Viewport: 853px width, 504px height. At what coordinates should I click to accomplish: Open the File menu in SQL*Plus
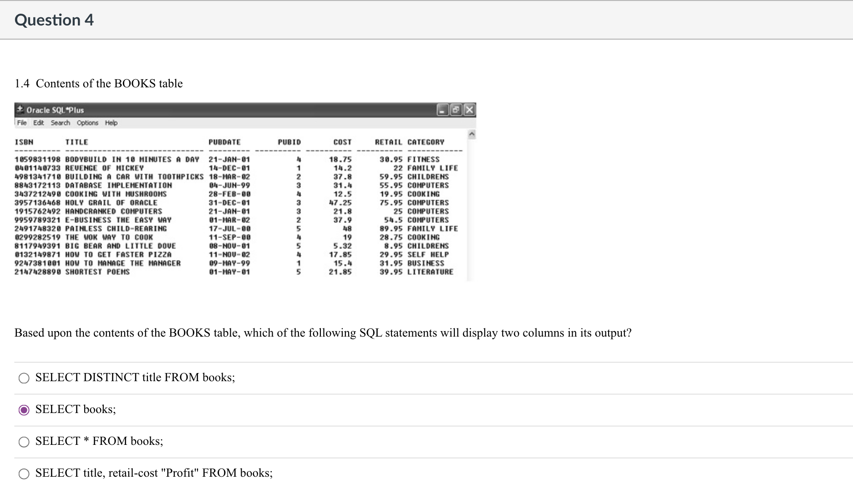click(21, 123)
